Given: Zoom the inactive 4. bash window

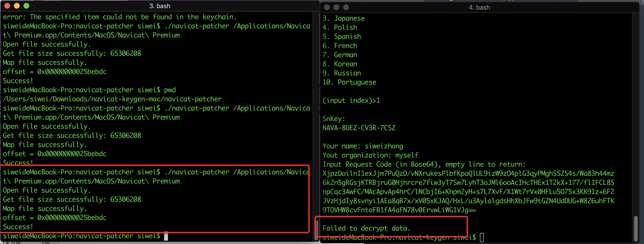Looking at the screenshot, I should tap(346, 7).
